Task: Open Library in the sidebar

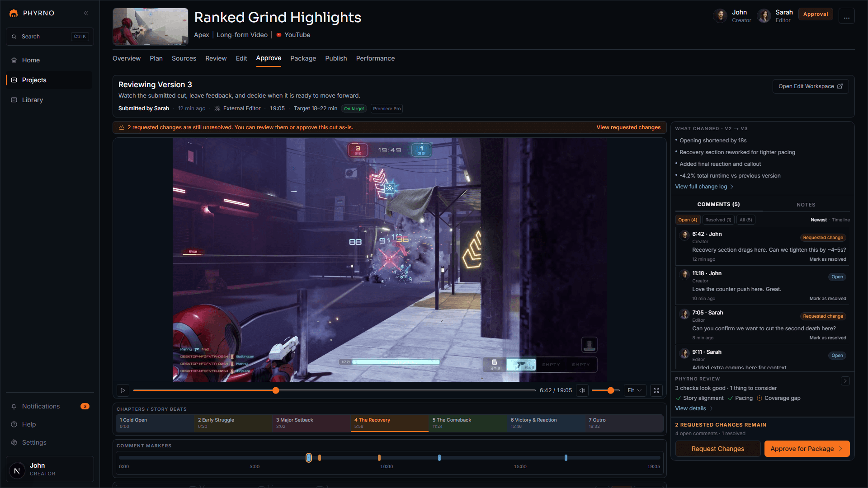Action: (49, 100)
